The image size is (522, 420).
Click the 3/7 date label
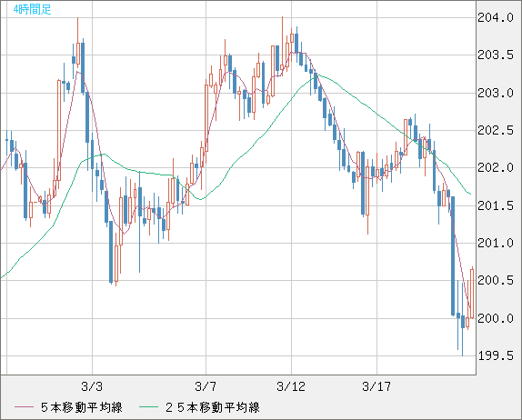click(x=206, y=386)
